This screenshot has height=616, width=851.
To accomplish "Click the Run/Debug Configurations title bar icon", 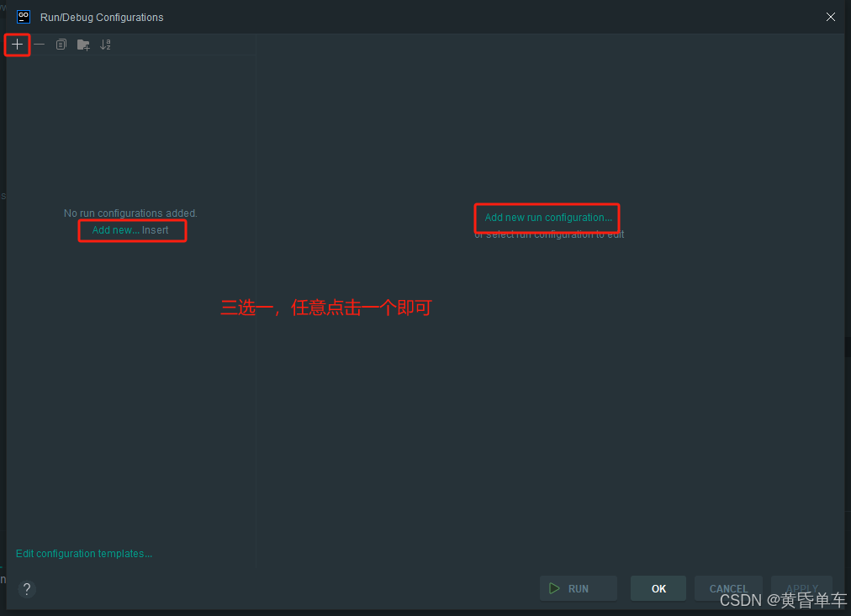I will point(22,16).
